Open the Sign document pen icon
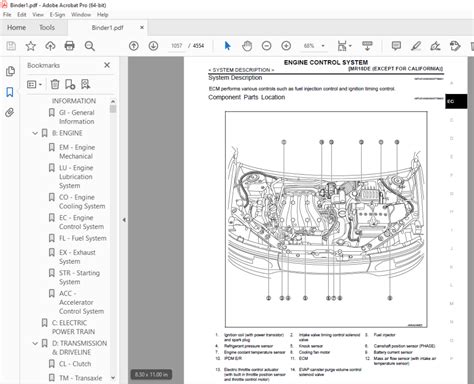This screenshot has height=384, width=474. tap(435, 46)
